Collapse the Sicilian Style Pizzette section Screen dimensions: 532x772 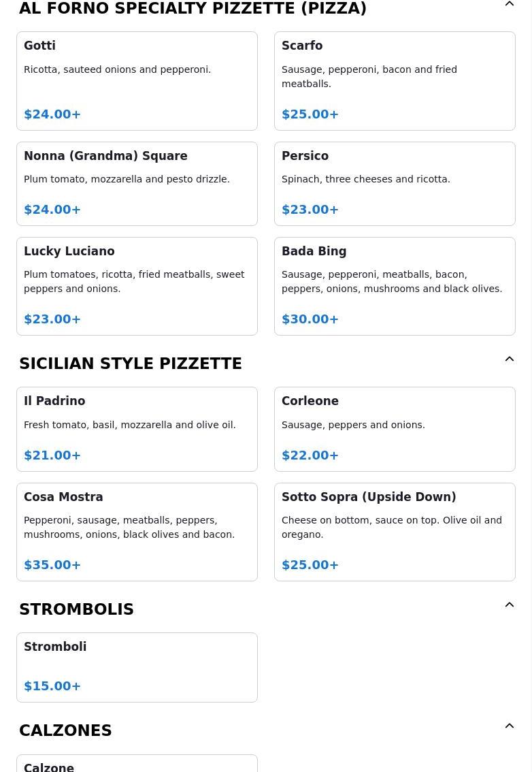[509, 359]
